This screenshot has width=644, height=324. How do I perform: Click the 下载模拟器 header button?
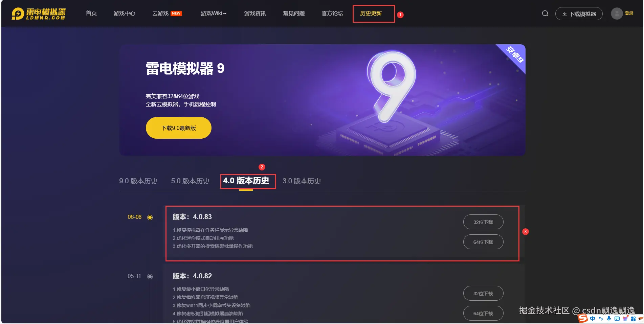point(579,14)
